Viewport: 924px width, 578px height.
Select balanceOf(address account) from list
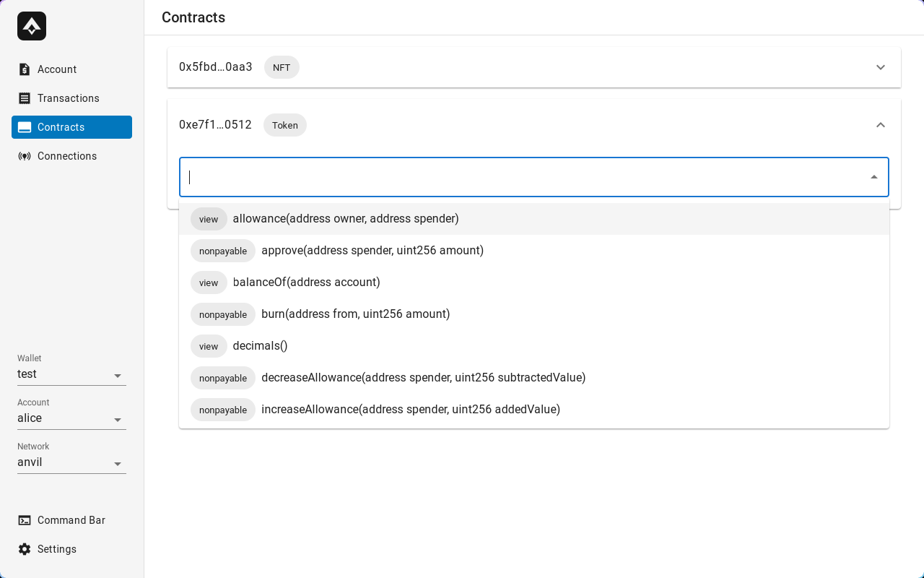coord(306,282)
